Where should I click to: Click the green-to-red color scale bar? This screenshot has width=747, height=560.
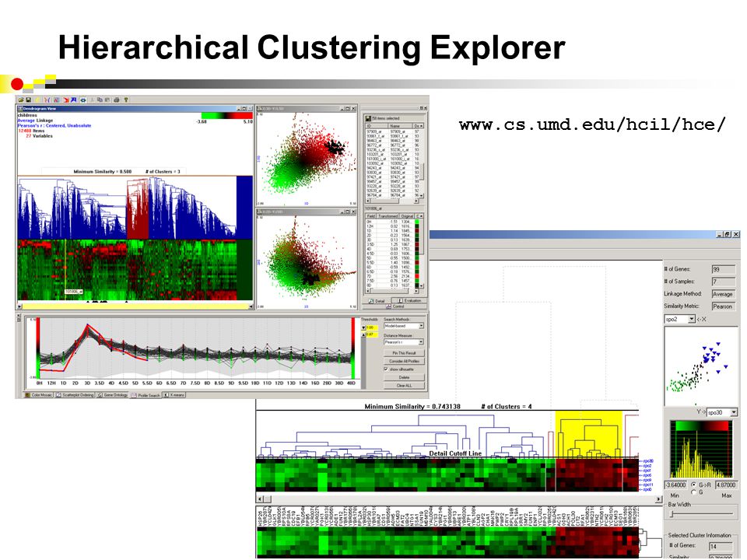(x=226, y=115)
